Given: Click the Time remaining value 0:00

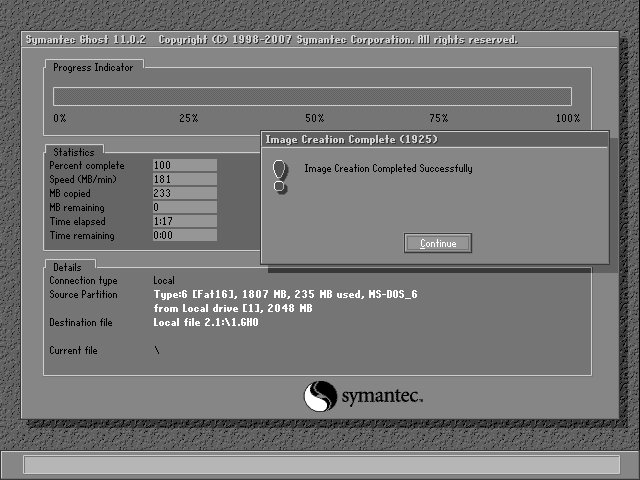Looking at the screenshot, I should (x=184, y=235).
